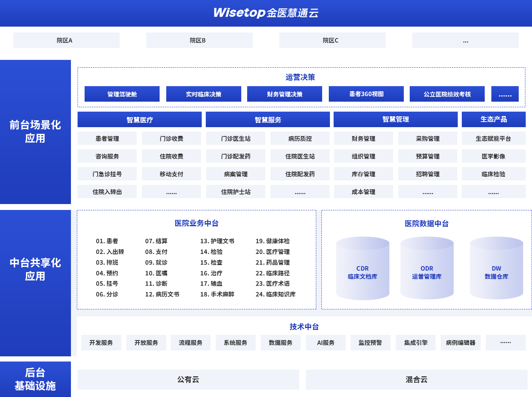Click the 病案管理 cell
Image resolution: width=532 pixels, height=397 pixels.
(x=236, y=174)
